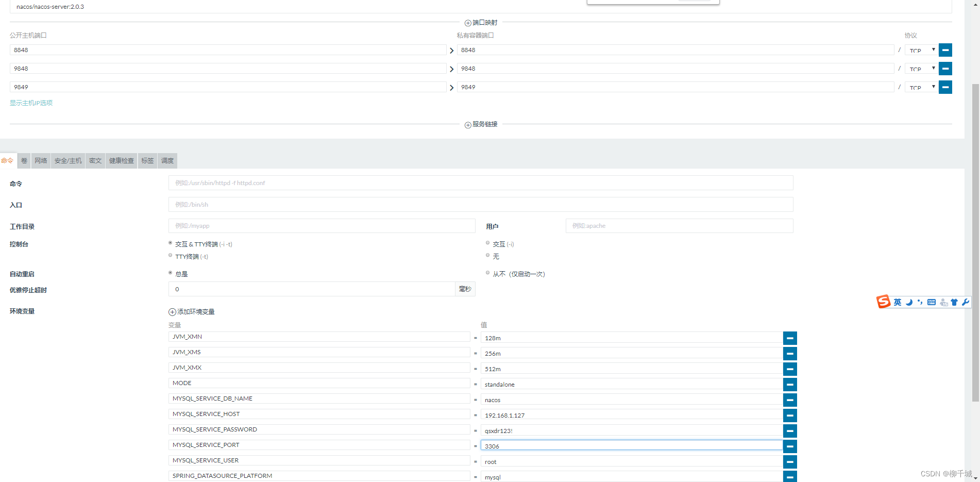The image size is (980, 482).
Task: Delete the JVM_XMN environment variable
Action: 790,338
